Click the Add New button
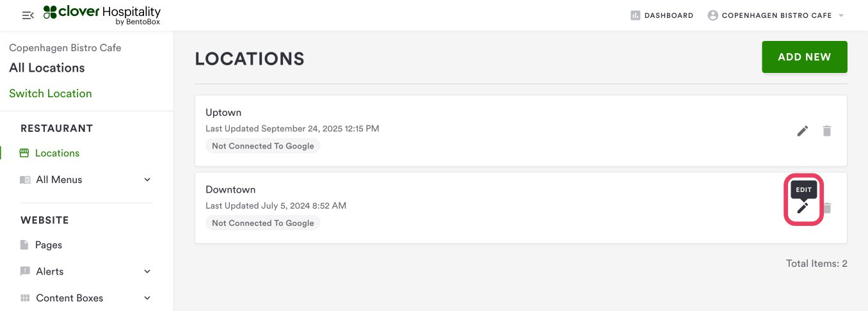This screenshot has height=311, width=868. tap(805, 57)
